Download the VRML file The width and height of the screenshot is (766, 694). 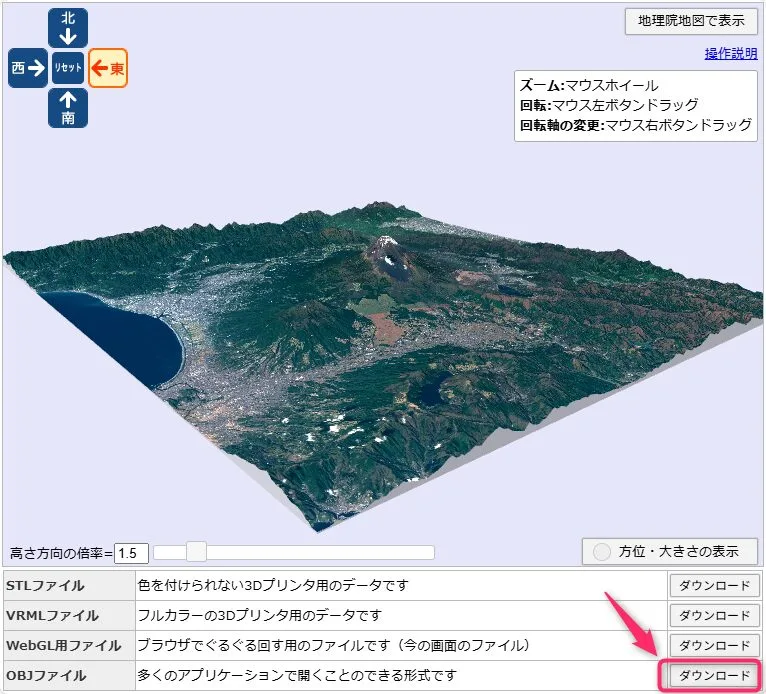[x=714, y=616]
